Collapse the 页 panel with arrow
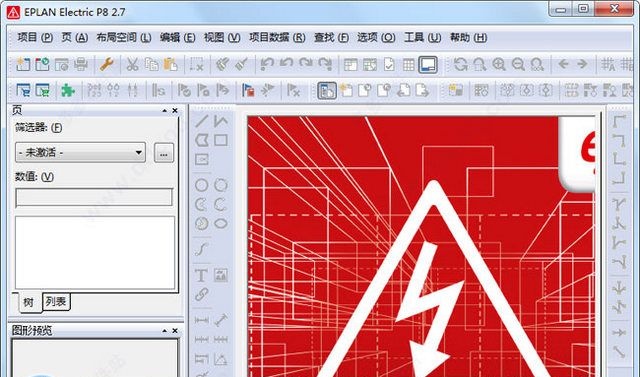This screenshot has height=377, width=640. click(x=164, y=111)
